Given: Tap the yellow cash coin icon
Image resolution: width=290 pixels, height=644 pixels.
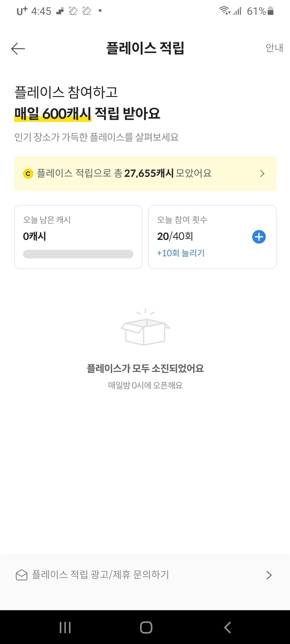Looking at the screenshot, I should (x=28, y=174).
